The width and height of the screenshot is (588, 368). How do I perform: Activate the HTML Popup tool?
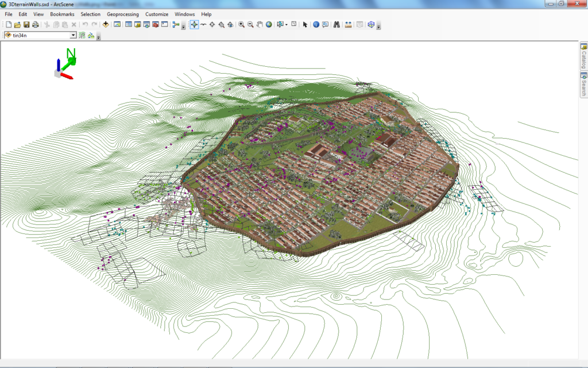pyautogui.click(x=325, y=25)
